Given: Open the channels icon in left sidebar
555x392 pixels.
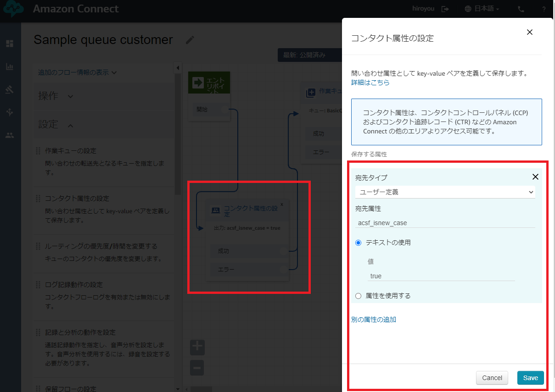Looking at the screenshot, I should click(10, 112).
